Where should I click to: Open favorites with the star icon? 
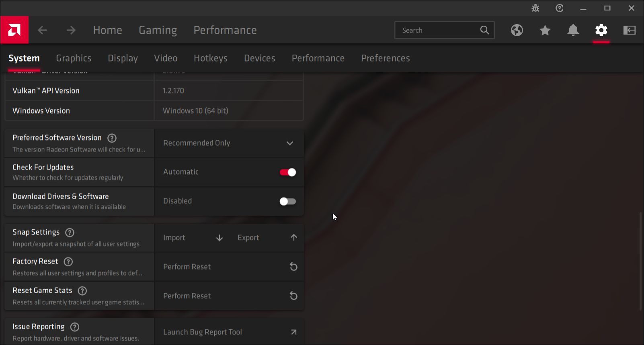[x=545, y=30]
